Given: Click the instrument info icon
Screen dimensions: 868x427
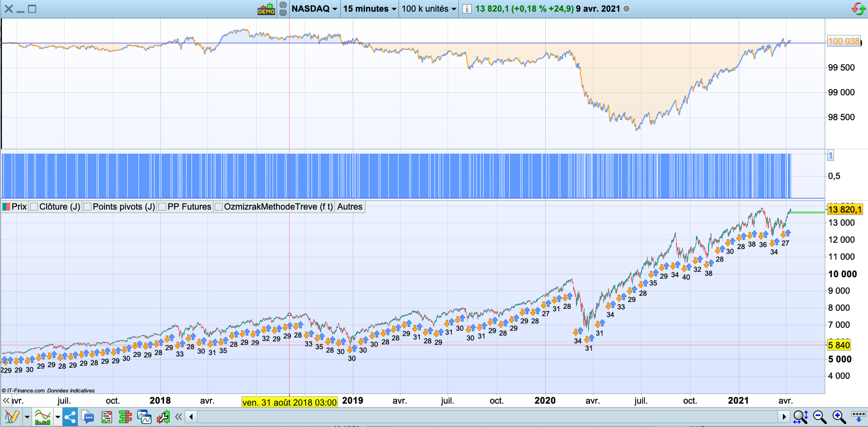Looking at the screenshot, I should pos(467,9).
